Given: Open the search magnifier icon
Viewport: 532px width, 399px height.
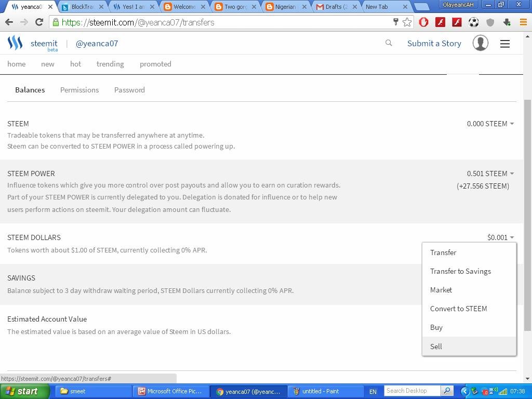Looking at the screenshot, I should pyautogui.click(x=389, y=43).
